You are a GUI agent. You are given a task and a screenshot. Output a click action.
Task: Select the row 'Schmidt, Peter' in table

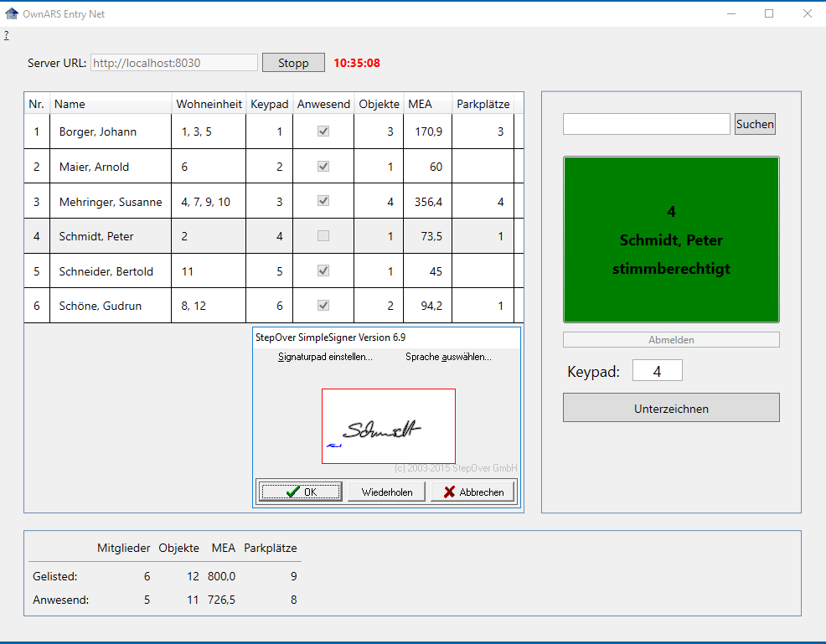point(274,236)
